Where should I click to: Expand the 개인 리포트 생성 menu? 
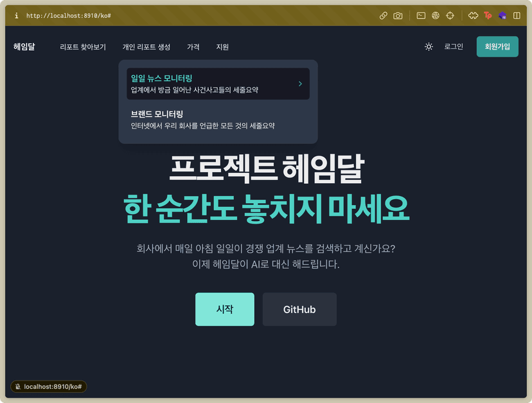(x=146, y=47)
